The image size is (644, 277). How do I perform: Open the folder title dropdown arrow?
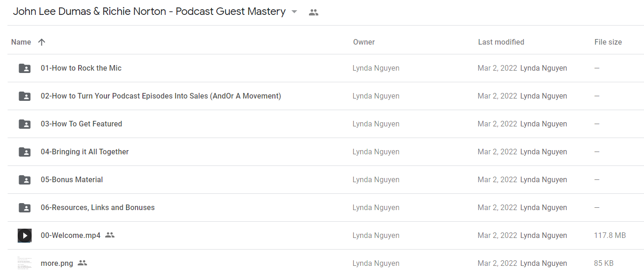click(294, 12)
